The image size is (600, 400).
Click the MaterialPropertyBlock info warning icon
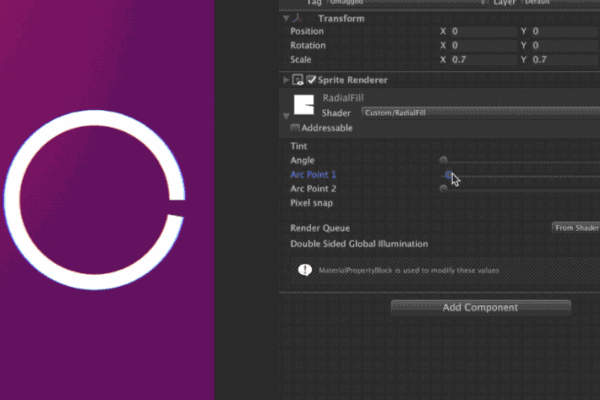point(304,270)
